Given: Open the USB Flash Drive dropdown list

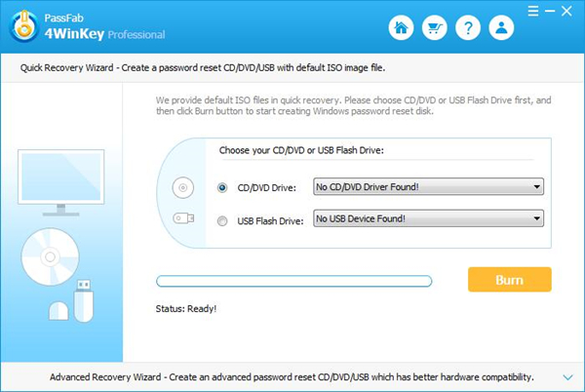Looking at the screenshot, I should [427, 218].
